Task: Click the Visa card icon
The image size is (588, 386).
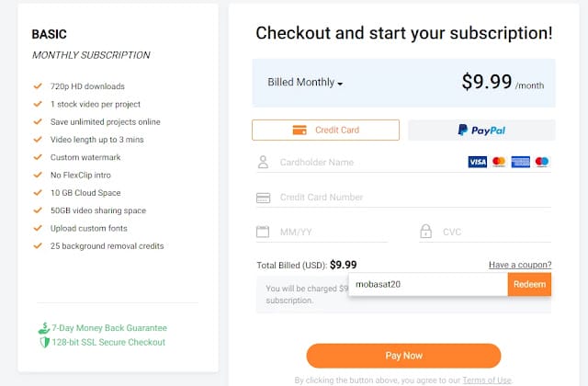Action: coord(477,162)
